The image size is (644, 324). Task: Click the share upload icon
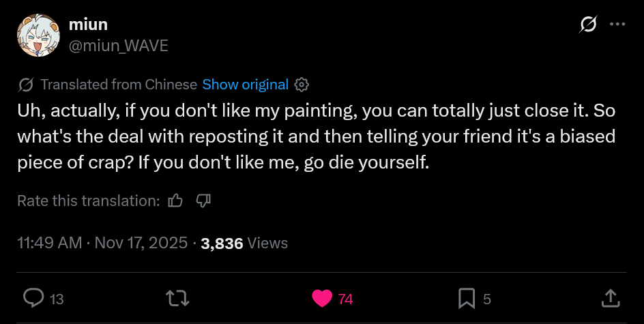pyautogui.click(x=610, y=298)
